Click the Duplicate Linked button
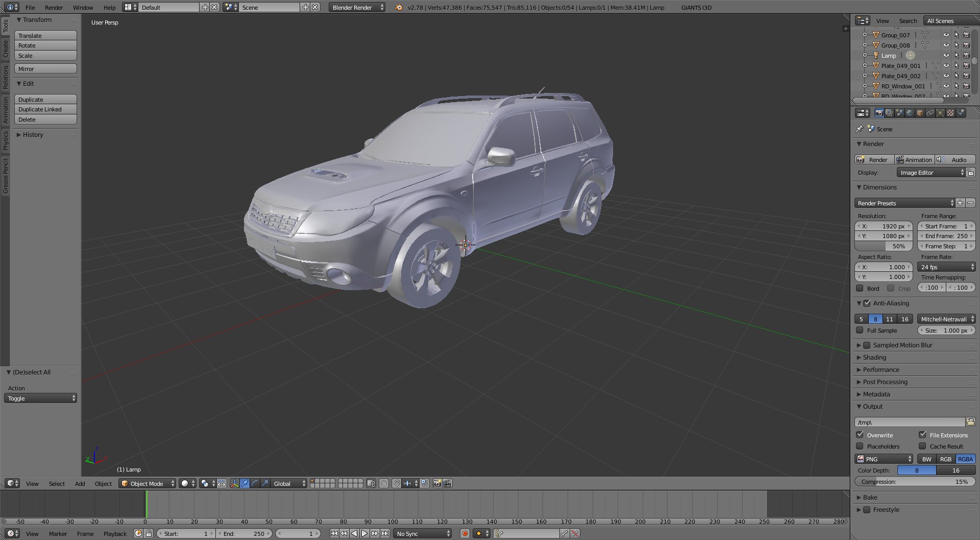 click(45, 109)
